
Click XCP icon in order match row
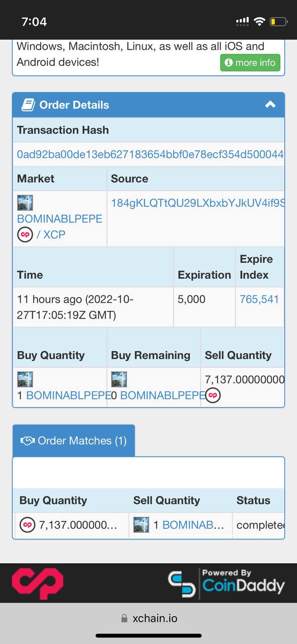(27, 525)
